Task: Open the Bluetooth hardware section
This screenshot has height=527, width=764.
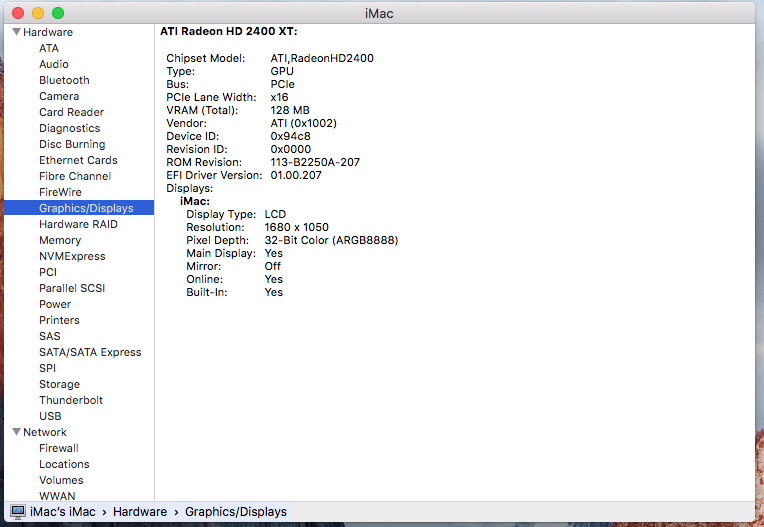Action: pyautogui.click(x=64, y=80)
